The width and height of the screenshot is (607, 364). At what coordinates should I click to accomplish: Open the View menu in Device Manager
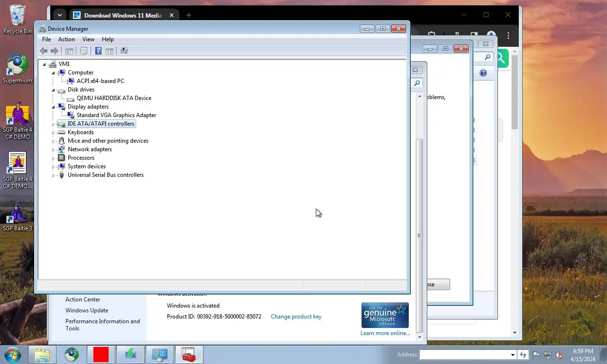88,39
